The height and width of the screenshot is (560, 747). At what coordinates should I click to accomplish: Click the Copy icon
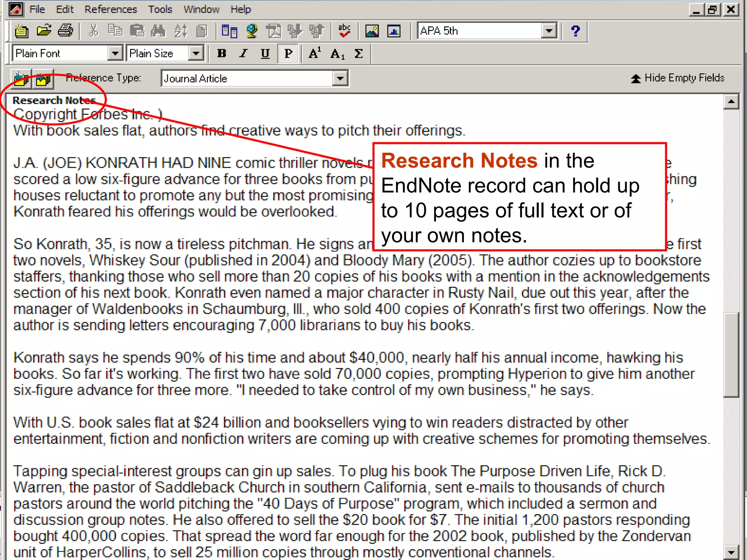pyautogui.click(x=116, y=31)
